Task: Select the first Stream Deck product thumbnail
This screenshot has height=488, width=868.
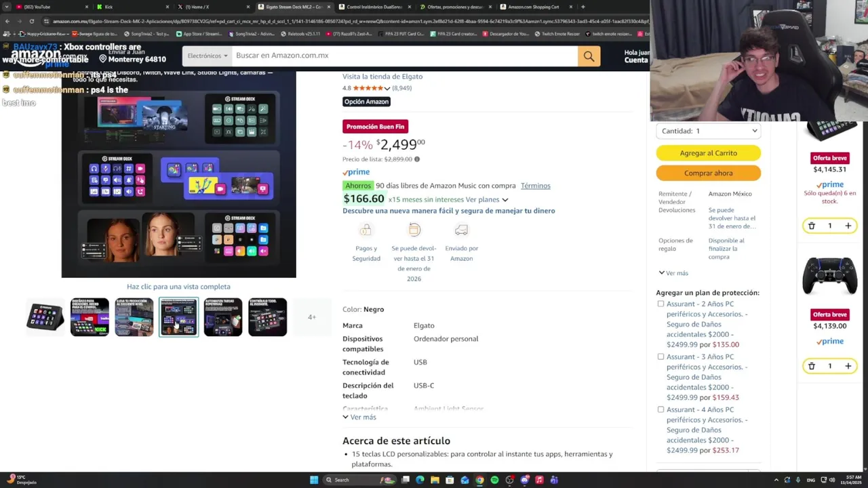Action: (x=45, y=317)
